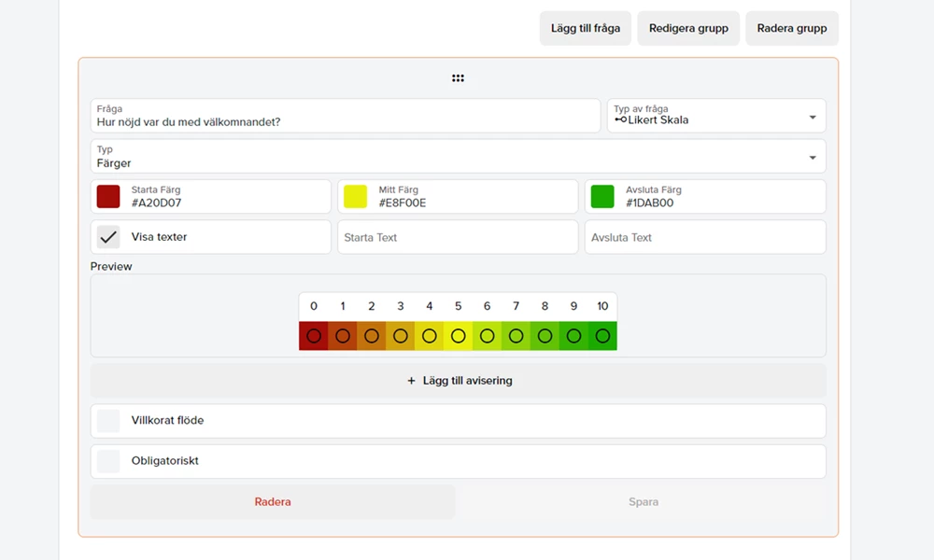Enable the Obligatoriskt checkbox

108,461
